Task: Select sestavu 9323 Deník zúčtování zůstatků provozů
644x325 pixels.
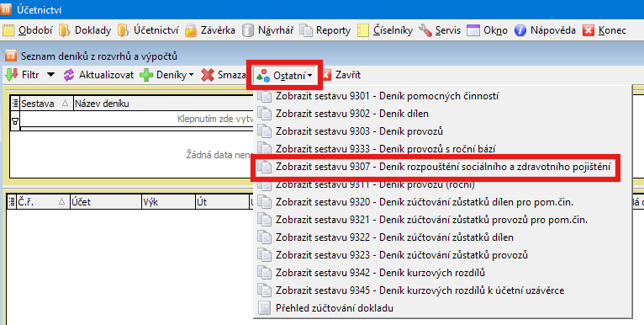Action: click(x=443, y=255)
